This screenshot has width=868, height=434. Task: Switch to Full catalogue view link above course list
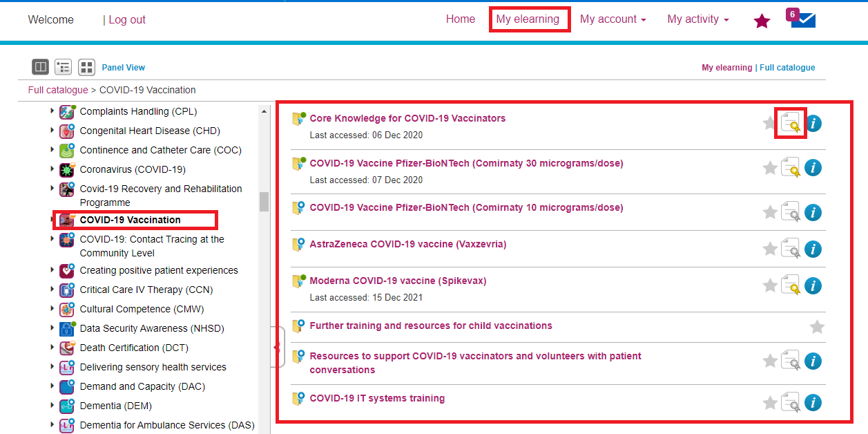787,68
